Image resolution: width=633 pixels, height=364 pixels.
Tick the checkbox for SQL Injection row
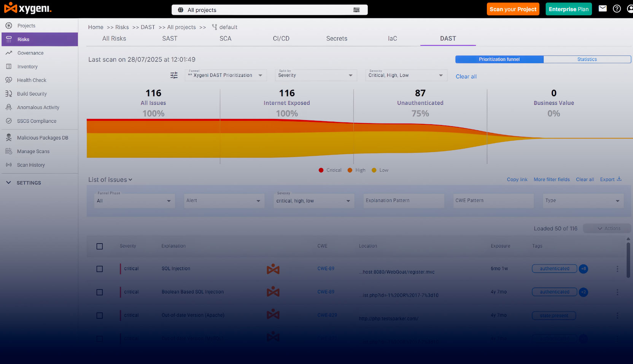[x=100, y=269]
